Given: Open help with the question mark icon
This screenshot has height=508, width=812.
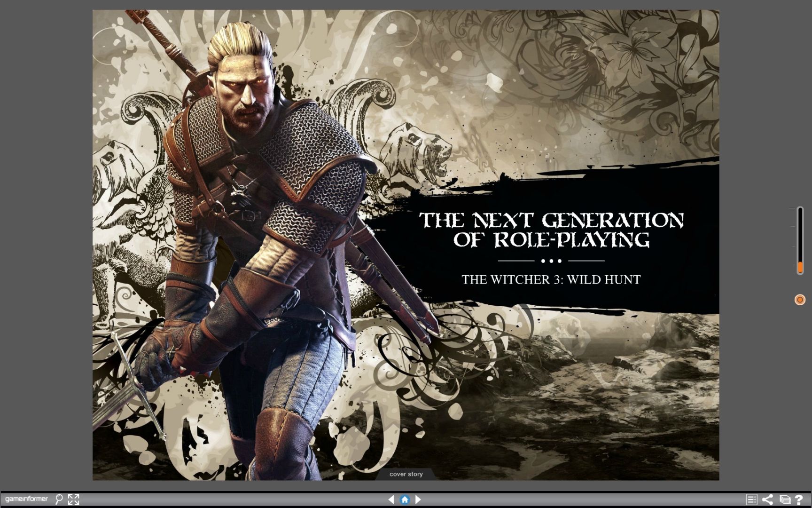Looking at the screenshot, I should pos(799,500).
